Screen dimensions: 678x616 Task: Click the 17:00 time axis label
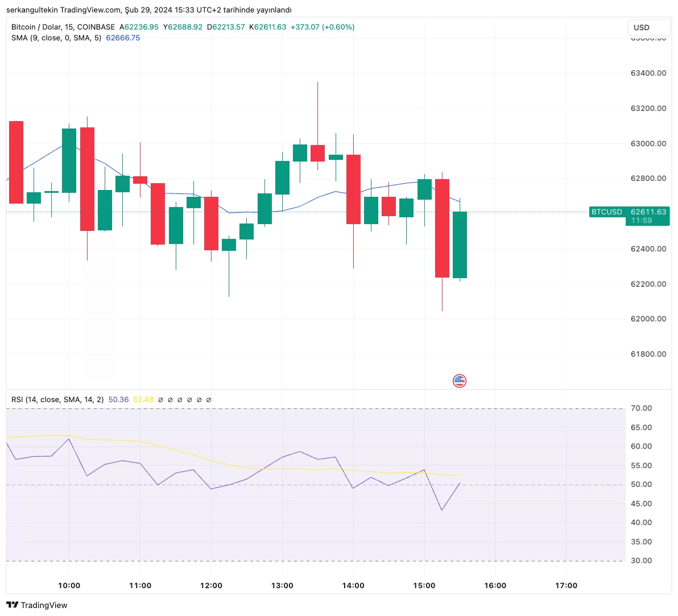click(566, 585)
